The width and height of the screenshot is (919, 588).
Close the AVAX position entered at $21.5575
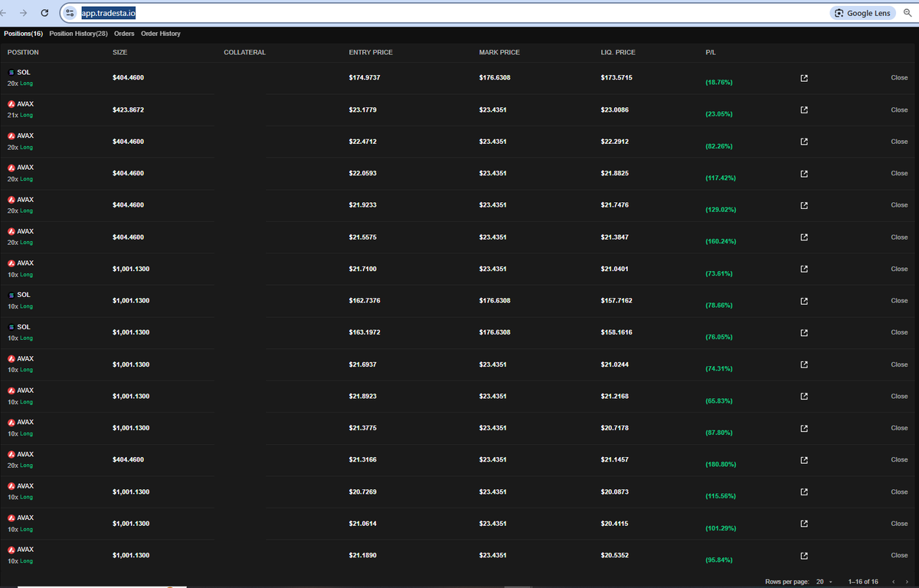pos(899,237)
